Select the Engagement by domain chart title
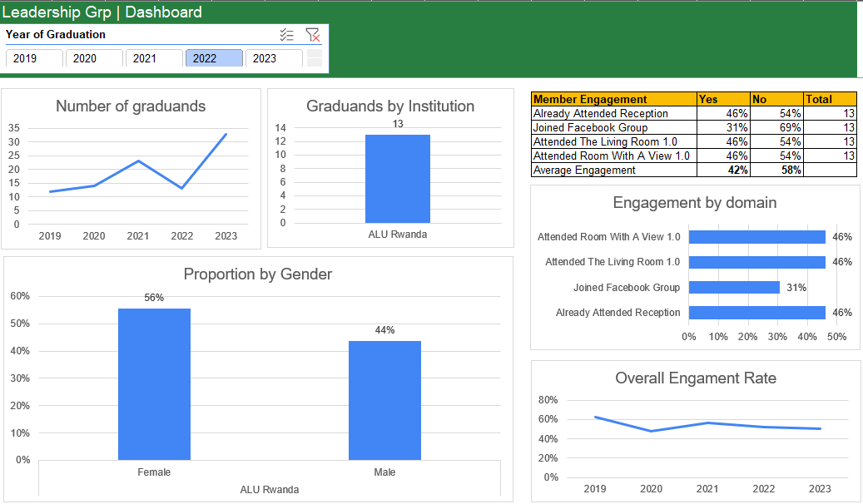The width and height of the screenshot is (863, 504). pyautogui.click(x=694, y=203)
